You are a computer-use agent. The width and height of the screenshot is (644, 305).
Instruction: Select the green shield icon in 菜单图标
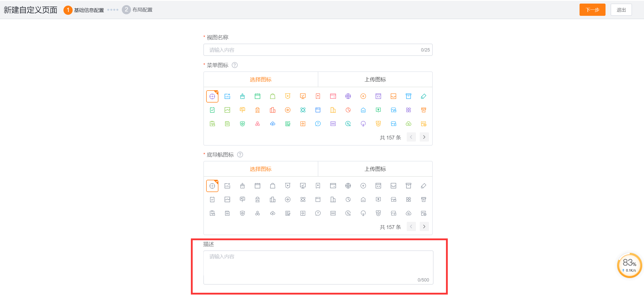pos(242,124)
